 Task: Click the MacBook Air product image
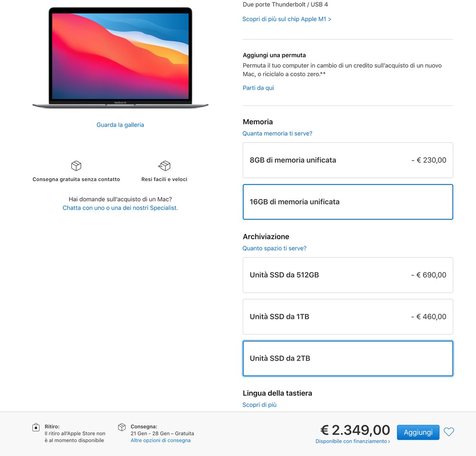(120, 58)
